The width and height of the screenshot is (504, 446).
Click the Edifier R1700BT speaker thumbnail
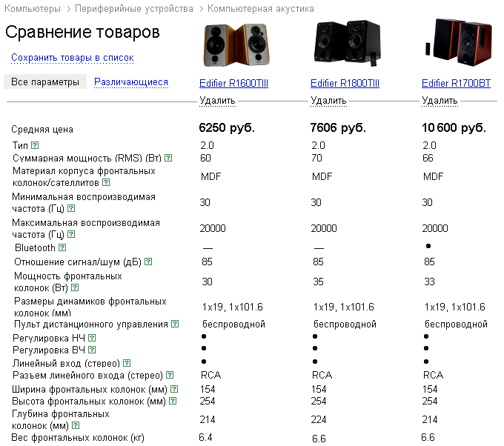(456, 43)
